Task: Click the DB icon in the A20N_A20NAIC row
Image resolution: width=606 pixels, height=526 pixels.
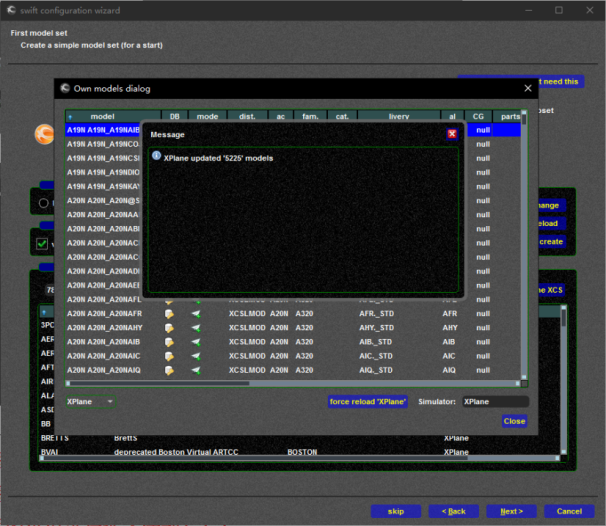Action: 169,354
